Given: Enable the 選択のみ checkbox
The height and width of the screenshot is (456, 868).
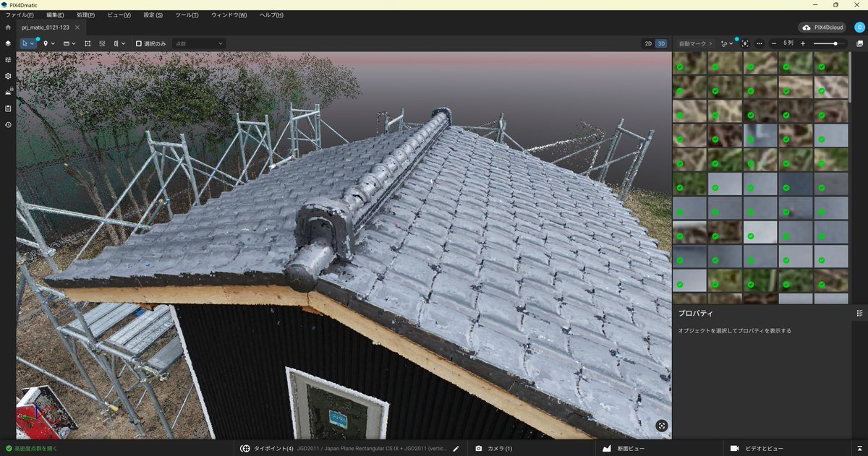Looking at the screenshot, I should pyautogui.click(x=139, y=43).
